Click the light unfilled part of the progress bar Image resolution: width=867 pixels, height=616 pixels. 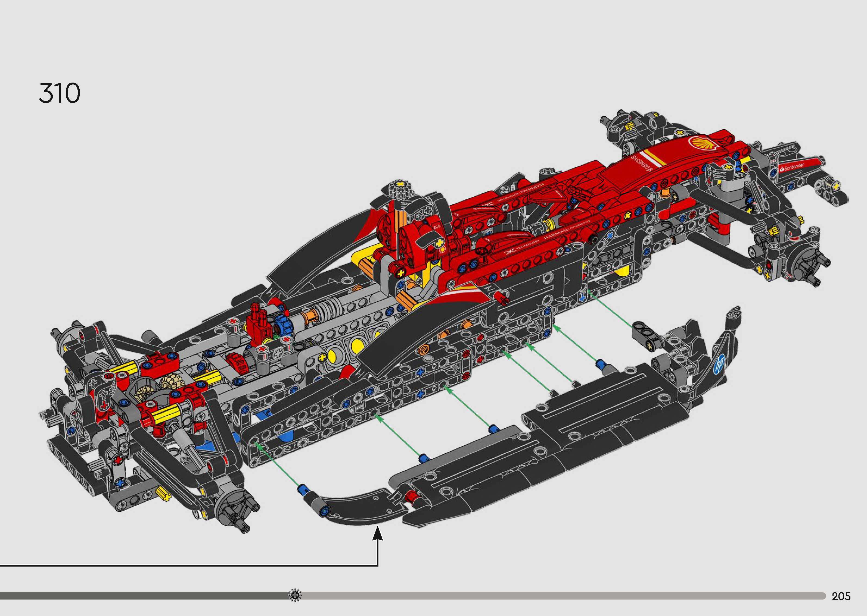(x=562, y=596)
